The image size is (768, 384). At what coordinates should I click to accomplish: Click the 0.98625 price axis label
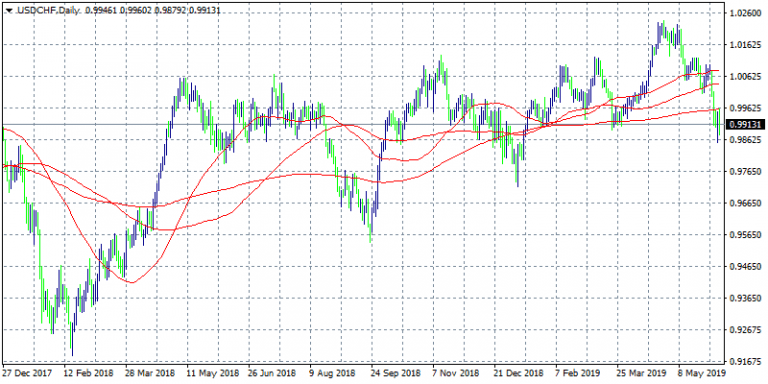click(x=745, y=140)
